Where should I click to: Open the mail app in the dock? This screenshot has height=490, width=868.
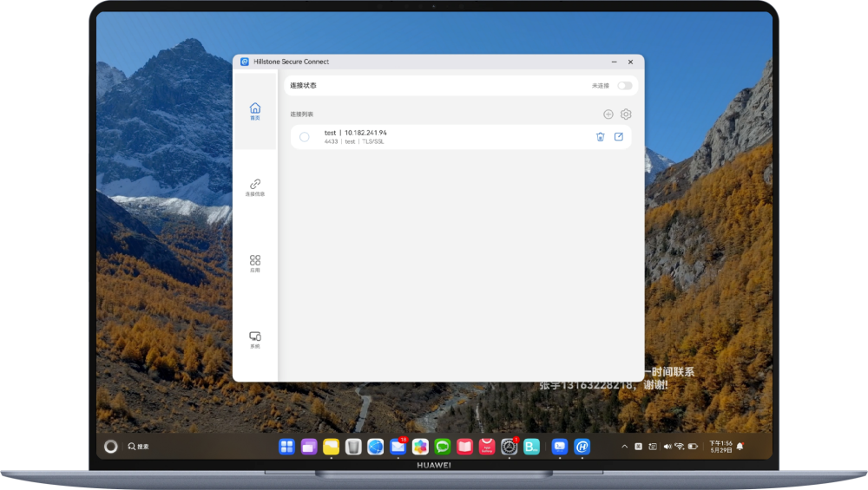(398, 447)
